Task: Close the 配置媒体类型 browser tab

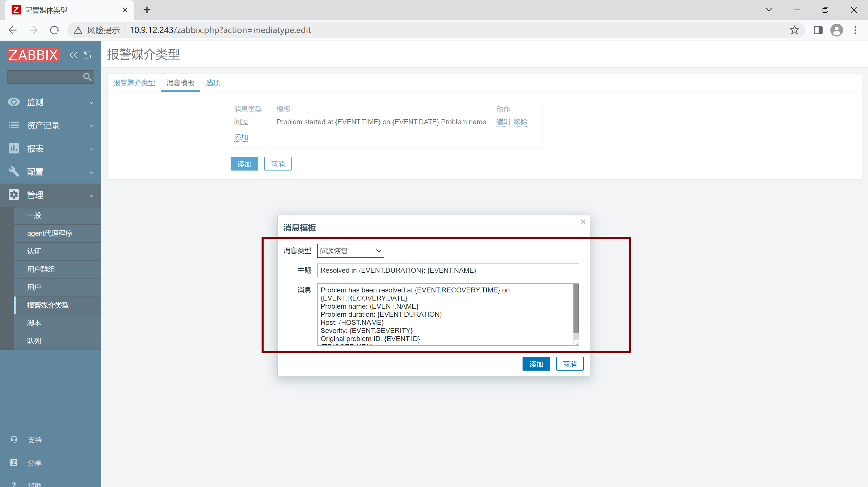Action: 125,10
